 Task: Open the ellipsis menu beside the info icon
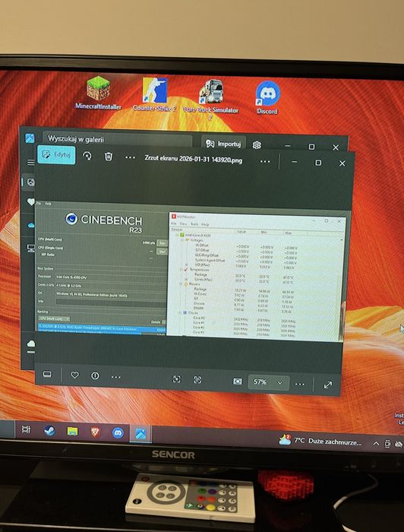coord(116,377)
